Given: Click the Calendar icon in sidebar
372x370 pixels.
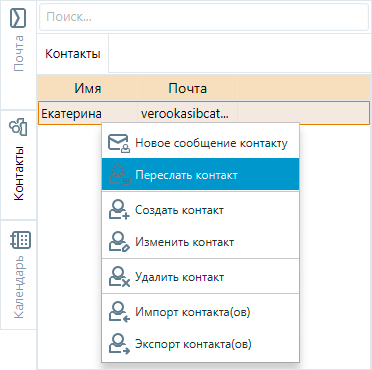Looking at the screenshot, I should (20, 240).
